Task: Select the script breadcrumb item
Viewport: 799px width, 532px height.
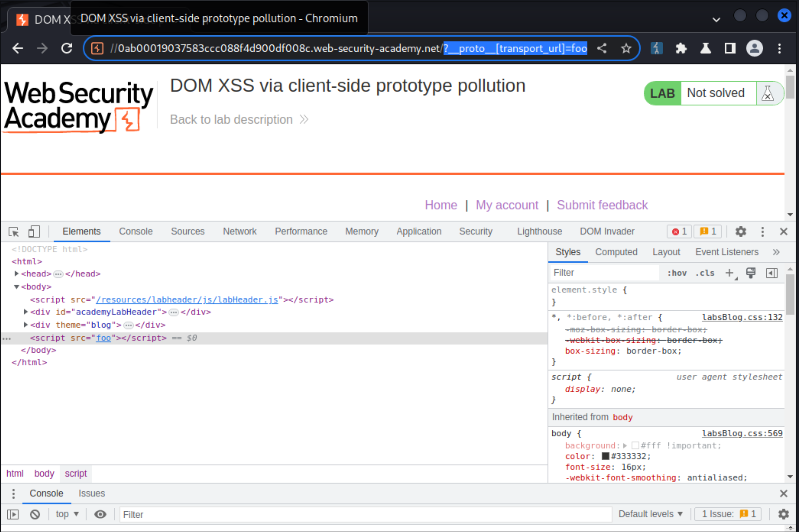Action: [x=76, y=474]
